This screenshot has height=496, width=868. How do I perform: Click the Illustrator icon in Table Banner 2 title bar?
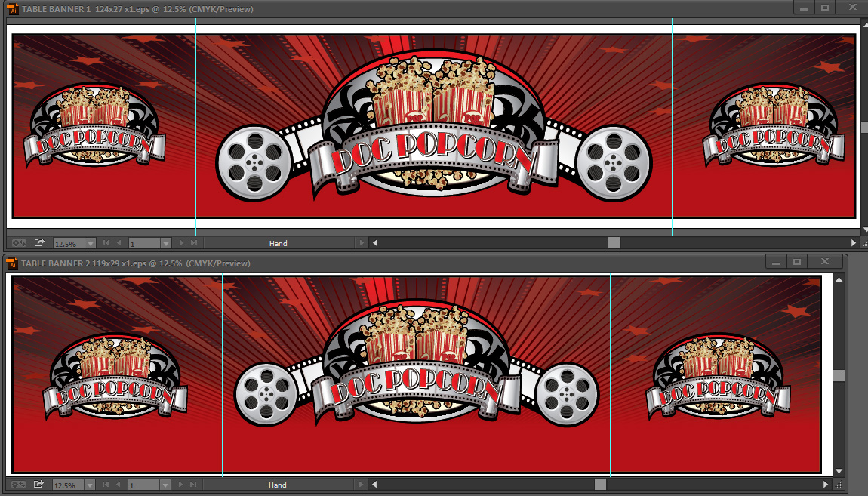pyautogui.click(x=11, y=263)
